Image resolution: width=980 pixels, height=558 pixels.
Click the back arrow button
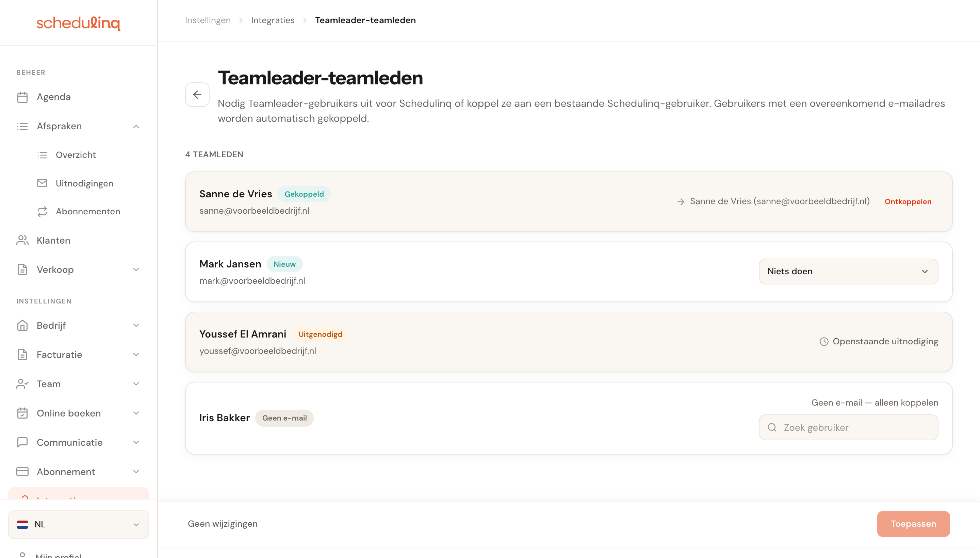click(x=197, y=95)
